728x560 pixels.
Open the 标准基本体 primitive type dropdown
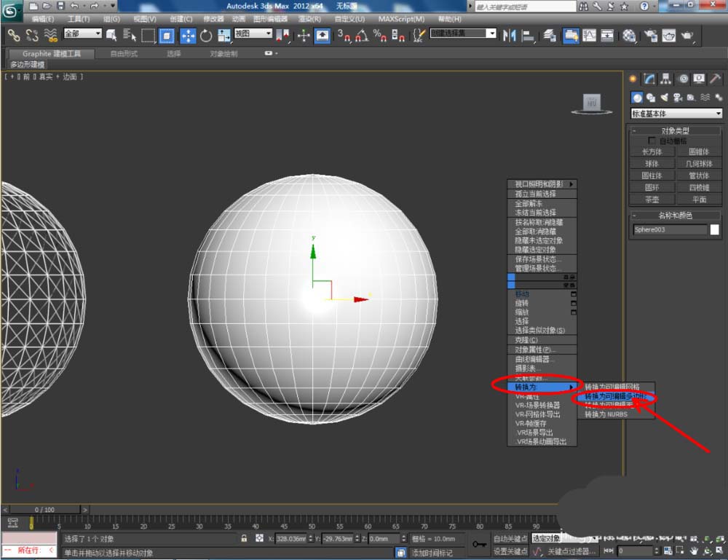[x=676, y=114]
